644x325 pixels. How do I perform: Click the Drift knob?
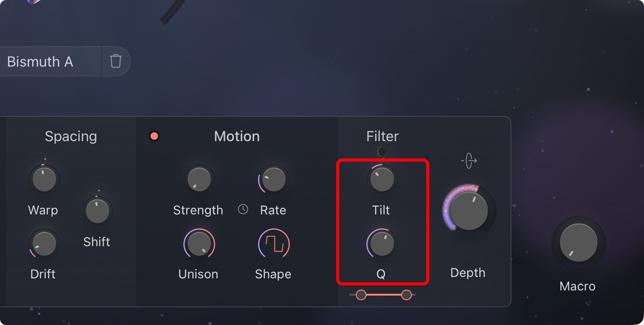click(44, 244)
